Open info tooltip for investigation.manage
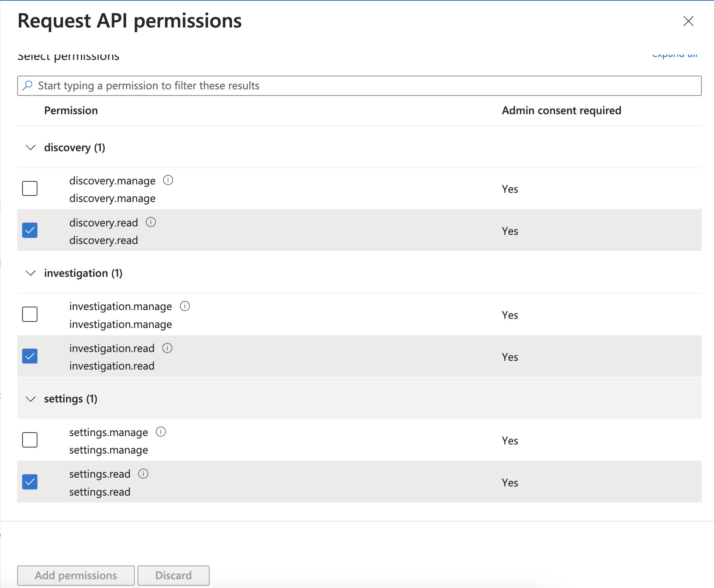This screenshot has width=714, height=588. click(185, 306)
